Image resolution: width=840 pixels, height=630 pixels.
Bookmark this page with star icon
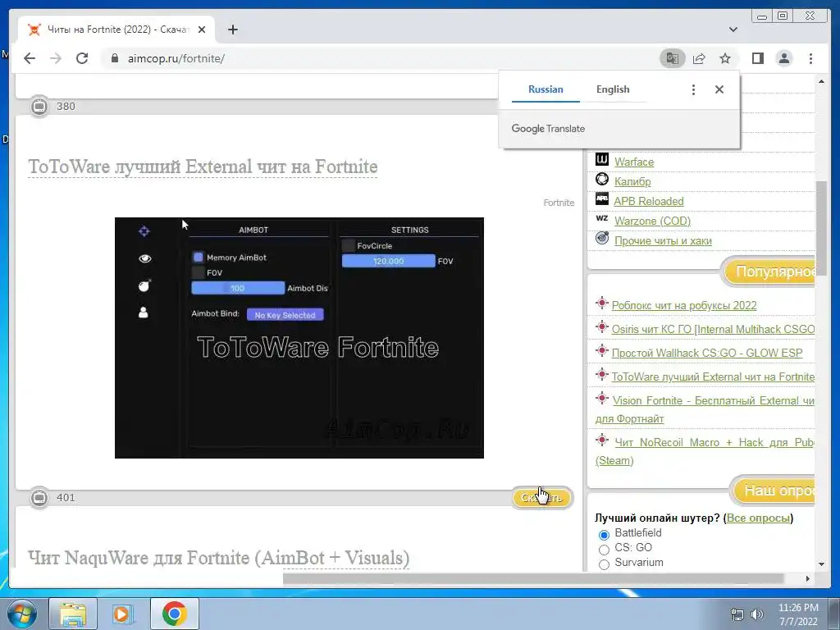(725, 58)
